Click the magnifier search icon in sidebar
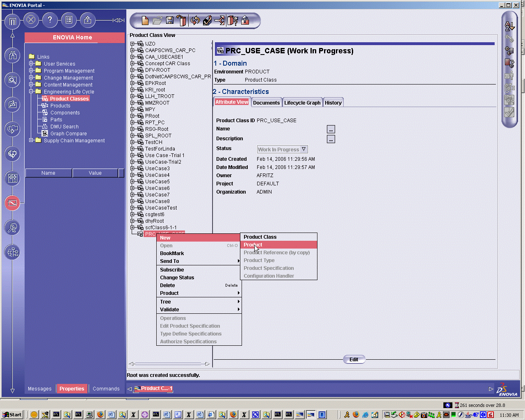Screen dimensions: 525x420 tap(12, 80)
